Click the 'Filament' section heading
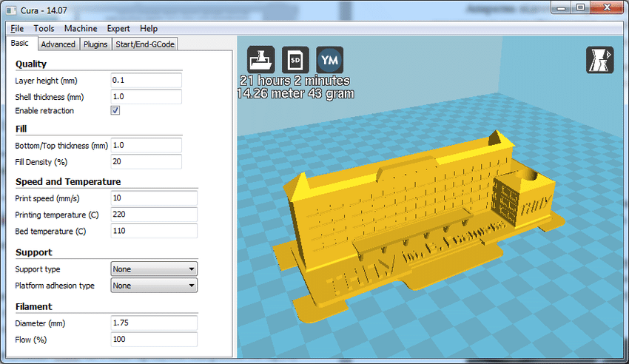 coord(34,307)
